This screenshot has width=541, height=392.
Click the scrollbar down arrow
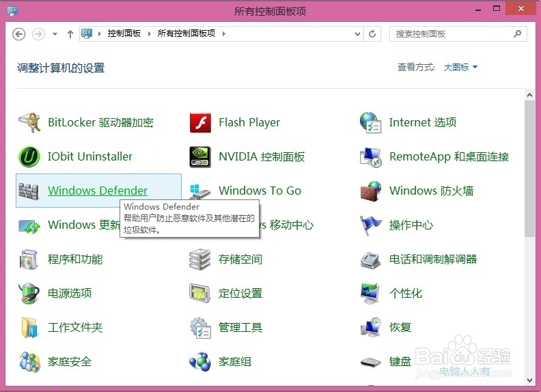pyautogui.click(x=529, y=380)
